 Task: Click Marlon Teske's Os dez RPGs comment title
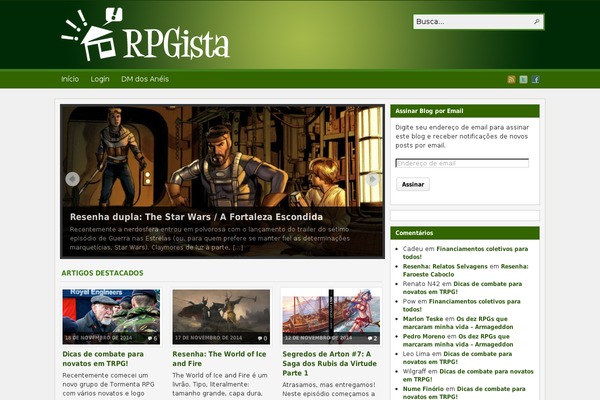coord(458,323)
